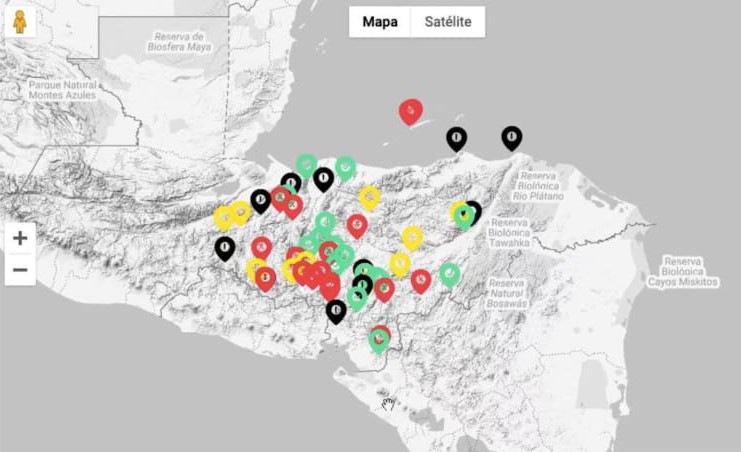Image resolution: width=741 pixels, height=452 pixels.
Task: Select the black marker closest to Reserva Biológica Tawahka
Action: click(473, 212)
